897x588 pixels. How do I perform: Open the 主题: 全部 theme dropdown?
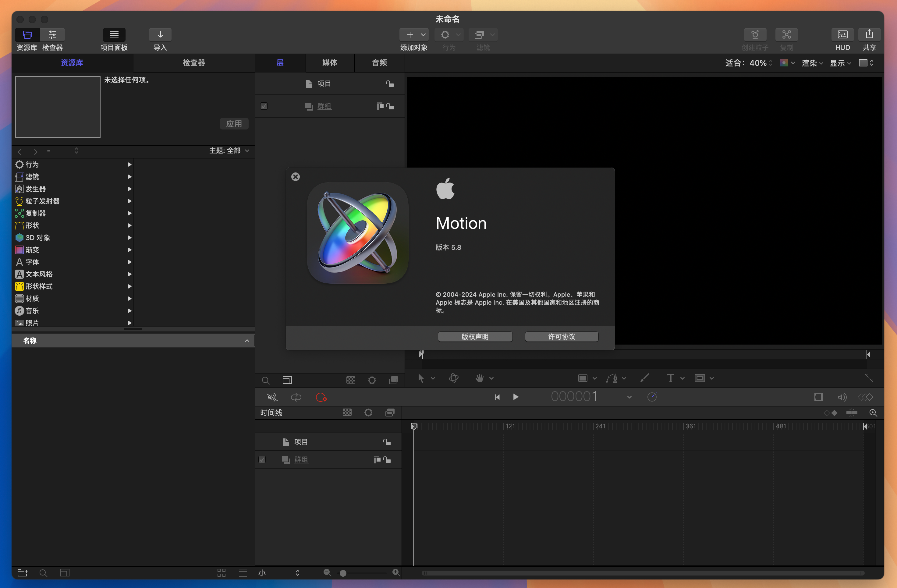[229, 151]
